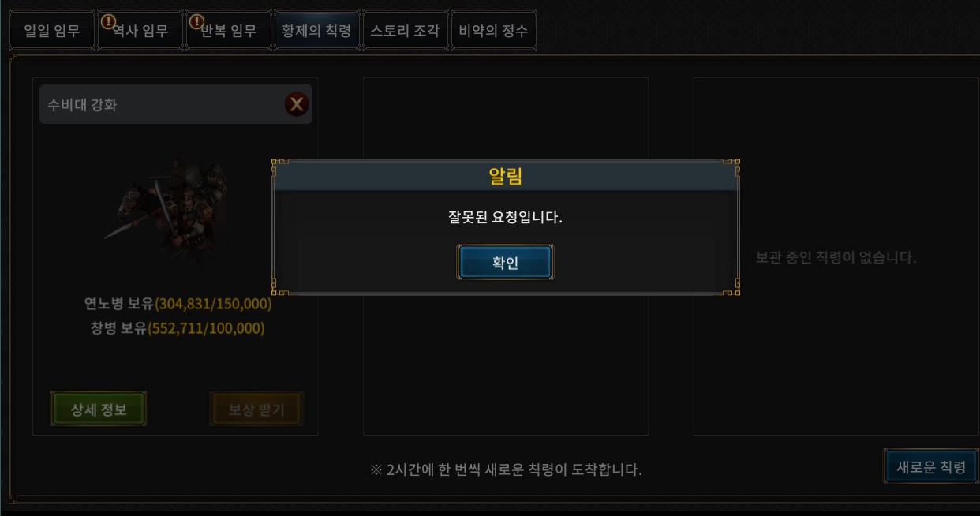Open the 일일 임무 tab
This screenshot has height=516, width=980.
52,32
